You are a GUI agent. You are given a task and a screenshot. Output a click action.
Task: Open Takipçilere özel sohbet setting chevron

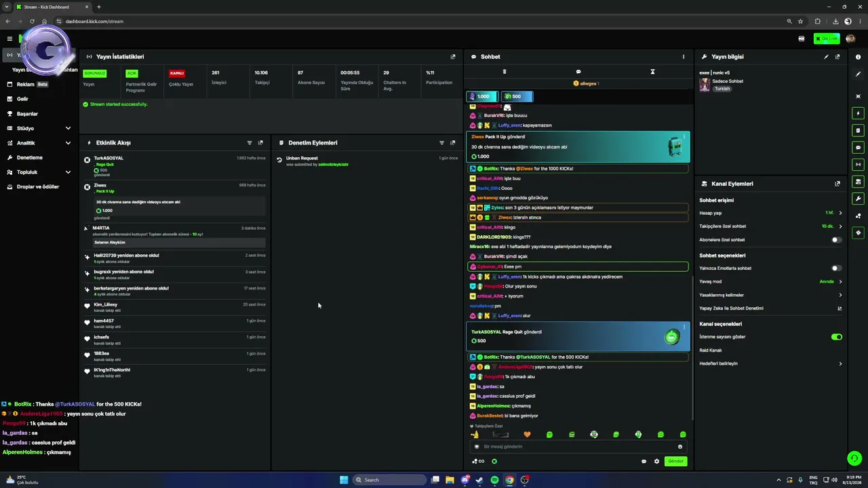840,226
